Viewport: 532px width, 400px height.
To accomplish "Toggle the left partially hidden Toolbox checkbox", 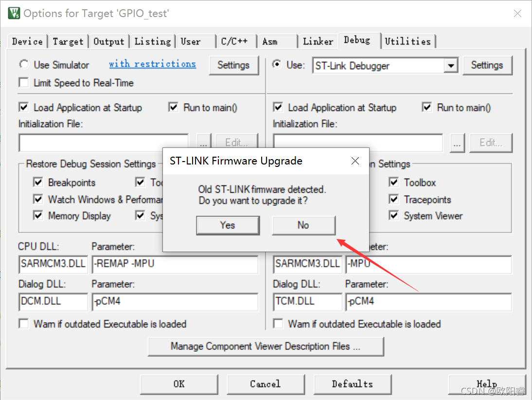I will pos(140,182).
